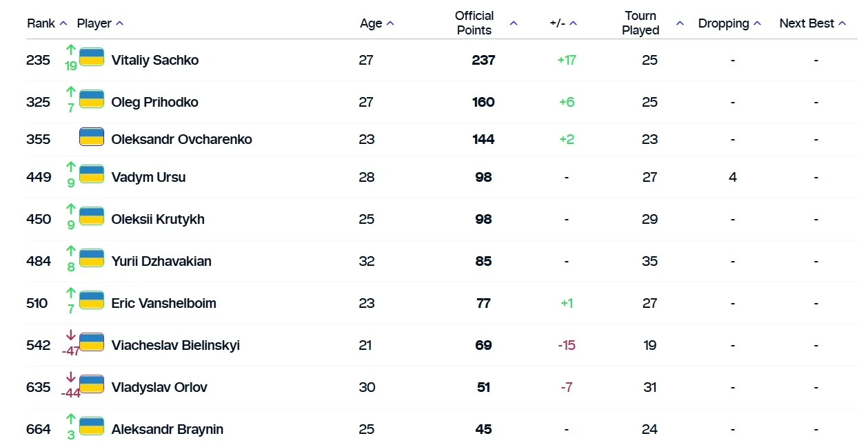Click flag icon beside Oleksandr Ovcharenko
Viewport: 868px width, 447px height.
[92, 136]
